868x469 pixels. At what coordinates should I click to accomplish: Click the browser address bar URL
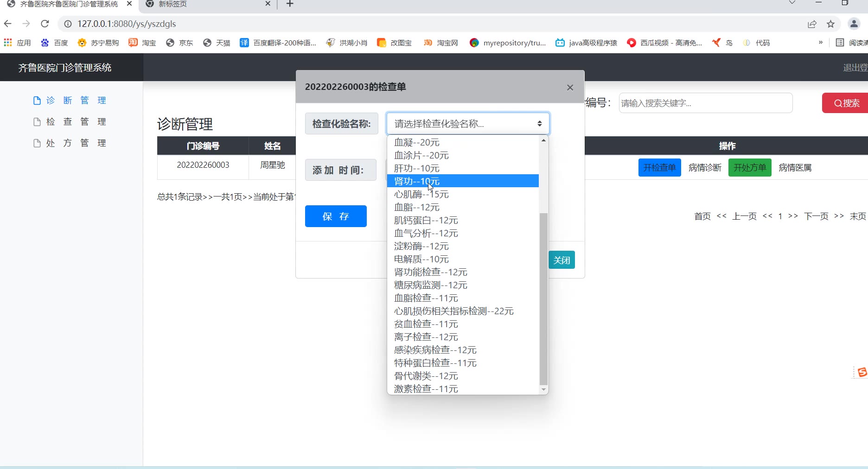tap(127, 24)
